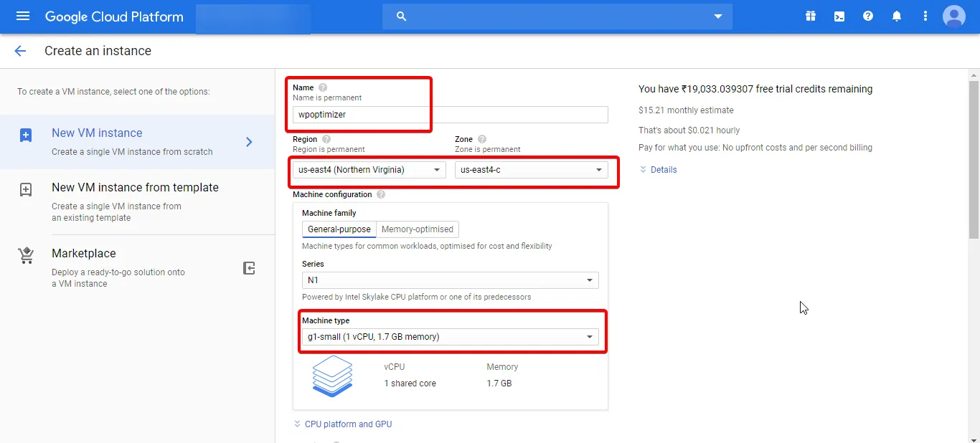Screen dimensions: 980x443
Task: Open the Machine type g1-small dropdown
Action: coord(450,337)
